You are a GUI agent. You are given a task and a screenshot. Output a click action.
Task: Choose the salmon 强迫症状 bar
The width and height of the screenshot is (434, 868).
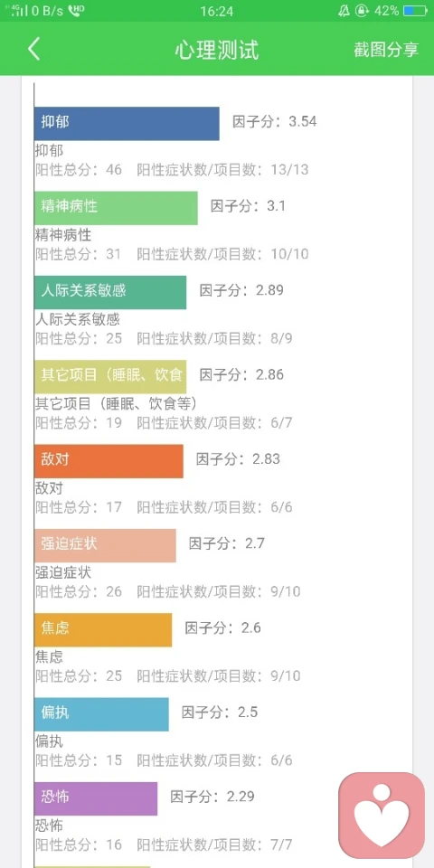tap(105, 545)
